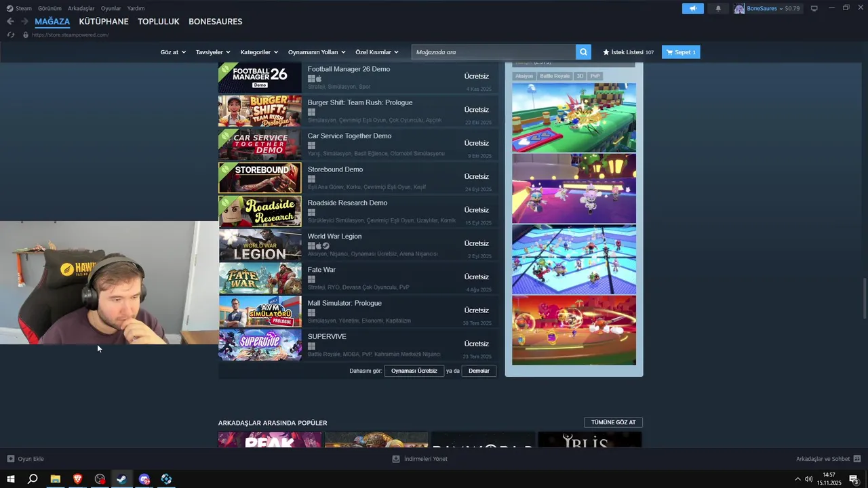This screenshot has height=488, width=868.
Task: Click the 3D tag in preview panel
Action: coord(579,76)
